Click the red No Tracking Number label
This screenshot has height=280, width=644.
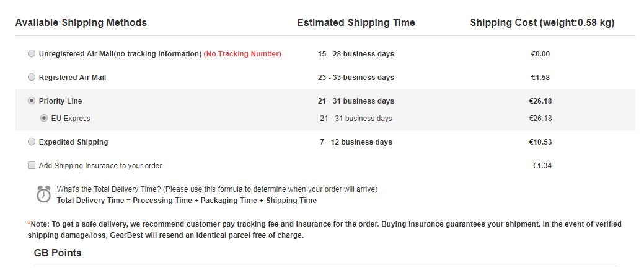point(242,54)
